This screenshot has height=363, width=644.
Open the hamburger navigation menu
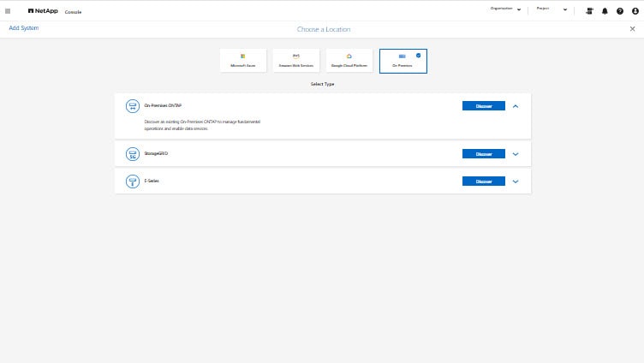[x=9, y=11]
